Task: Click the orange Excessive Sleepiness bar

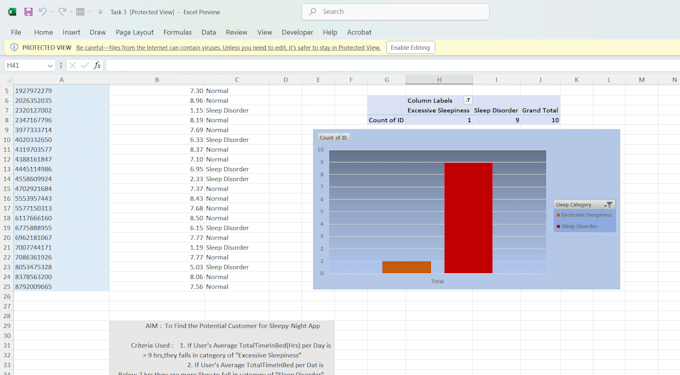Action: pyautogui.click(x=406, y=267)
